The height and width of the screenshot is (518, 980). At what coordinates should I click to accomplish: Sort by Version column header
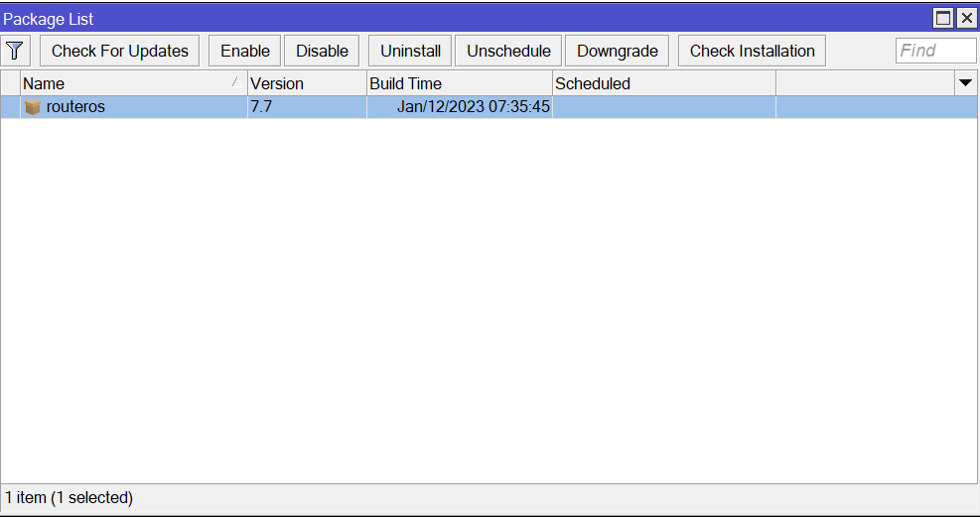click(306, 83)
